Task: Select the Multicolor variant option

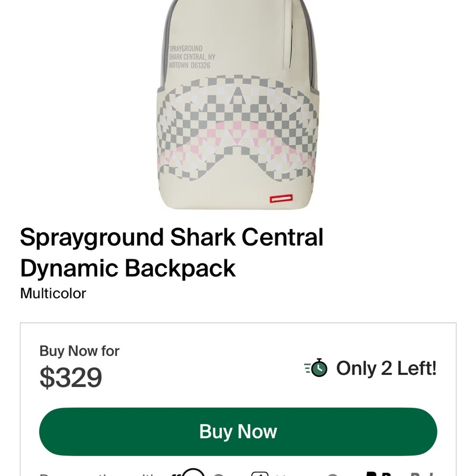Action: coord(52,293)
